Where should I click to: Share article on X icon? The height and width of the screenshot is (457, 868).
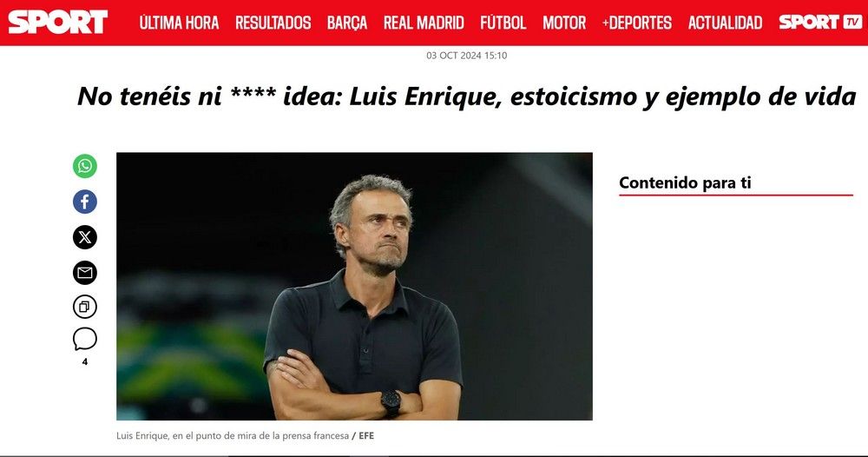pyautogui.click(x=85, y=237)
